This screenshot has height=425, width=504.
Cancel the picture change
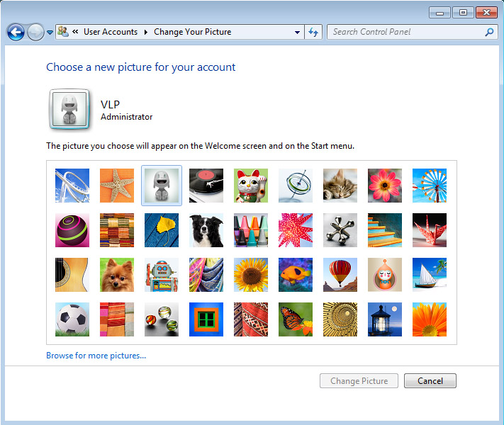pos(430,380)
